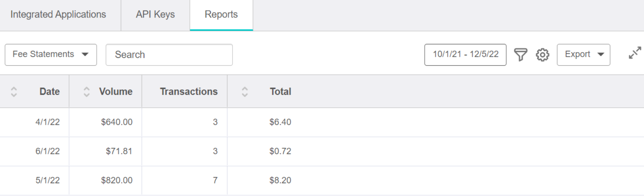Screen dimensions: 644x196
Task: Open table settings gear icon
Action: click(543, 55)
